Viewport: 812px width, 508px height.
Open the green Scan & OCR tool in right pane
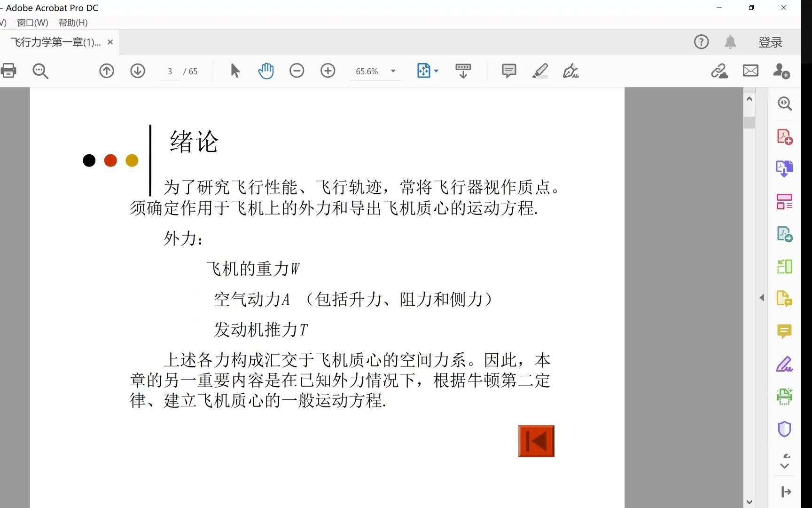(x=784, y=397)
